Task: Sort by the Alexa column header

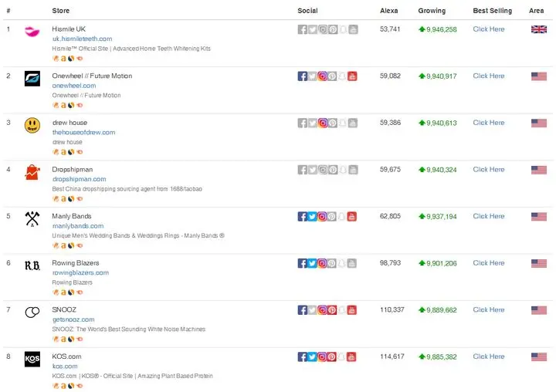Action: [389, 11]
